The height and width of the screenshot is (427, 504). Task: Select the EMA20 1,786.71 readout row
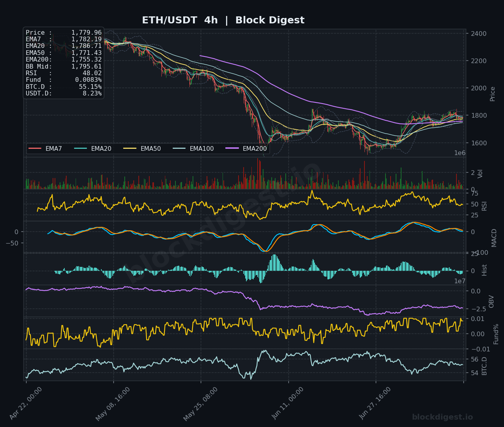tap(64, 46)
